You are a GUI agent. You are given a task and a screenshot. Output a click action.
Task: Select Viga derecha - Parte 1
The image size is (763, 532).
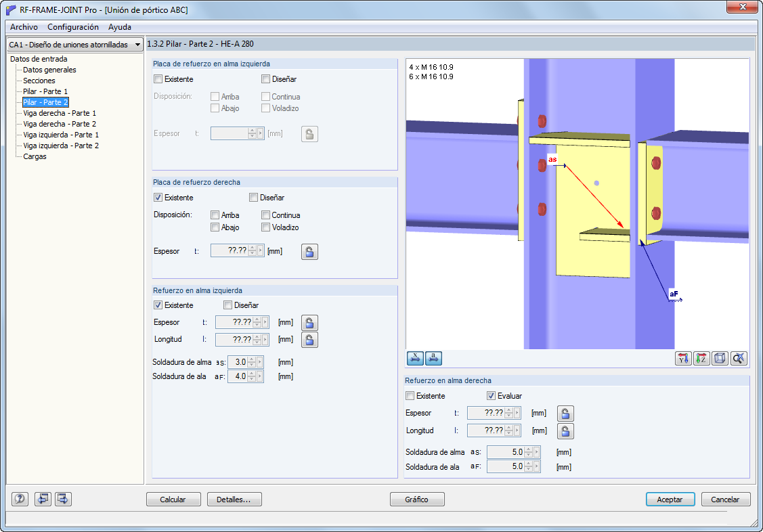[x=60, y=113]
